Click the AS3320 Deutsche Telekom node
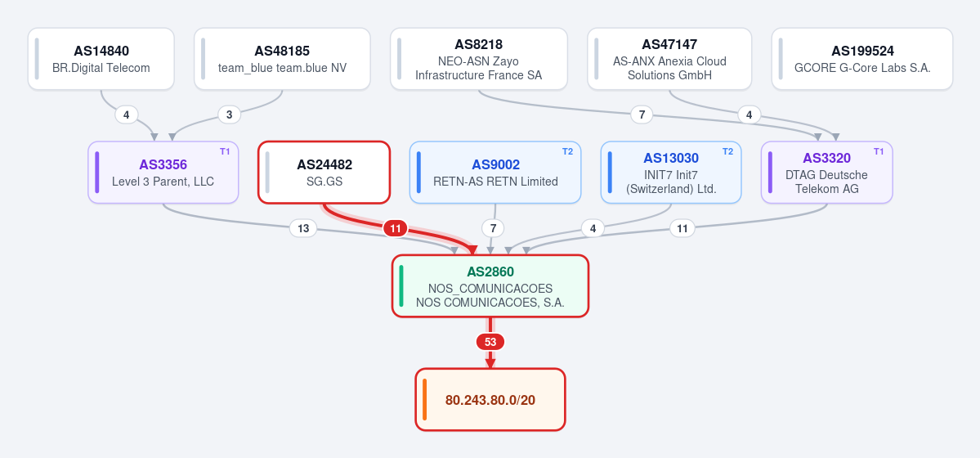980x458 pixels. pyautogui.click(x=827, y=172)
